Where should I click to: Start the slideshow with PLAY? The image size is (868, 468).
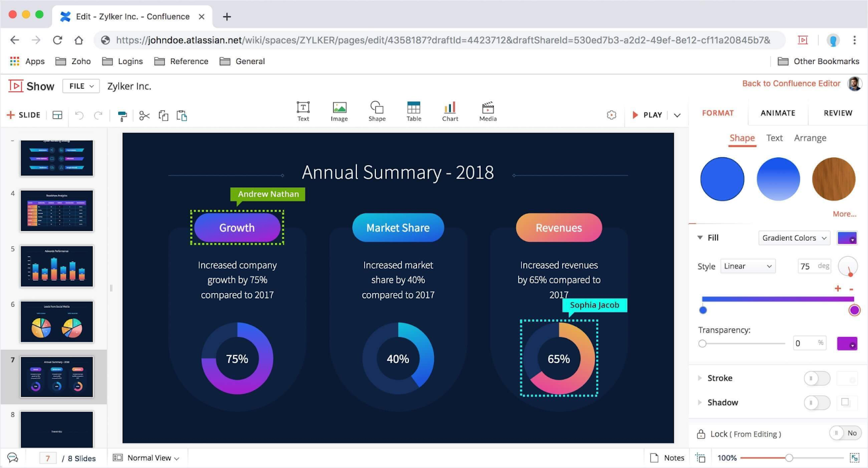tap(647, 115)
